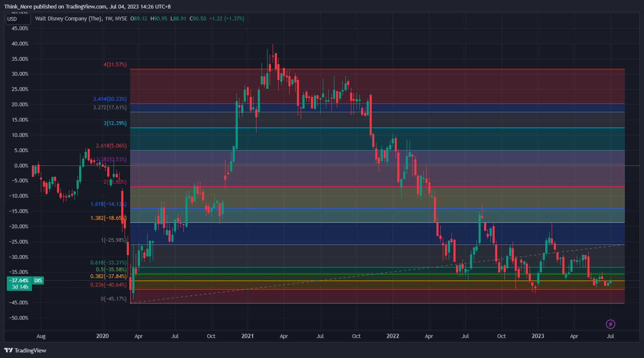Click the close value C90.50 in header
Viewport: 644px width, 358px height.
point(198,19)
